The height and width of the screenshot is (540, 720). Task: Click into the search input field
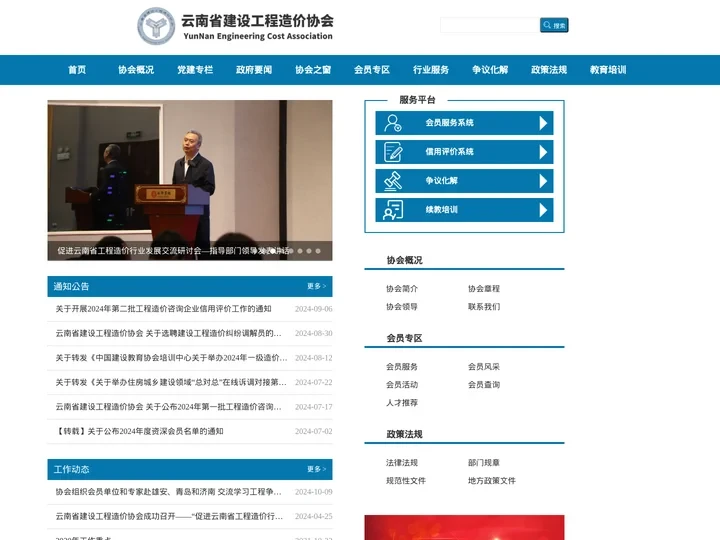490,25
